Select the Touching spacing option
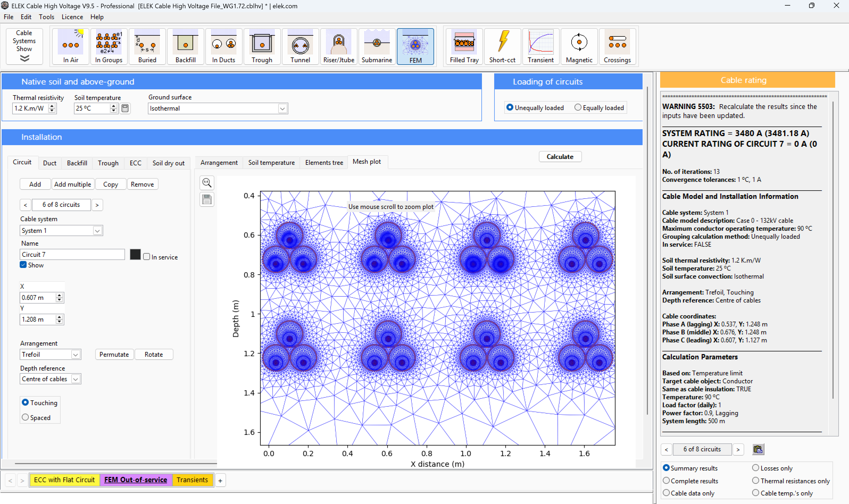This screenshot has height=504, width=849. pos(40,402)
